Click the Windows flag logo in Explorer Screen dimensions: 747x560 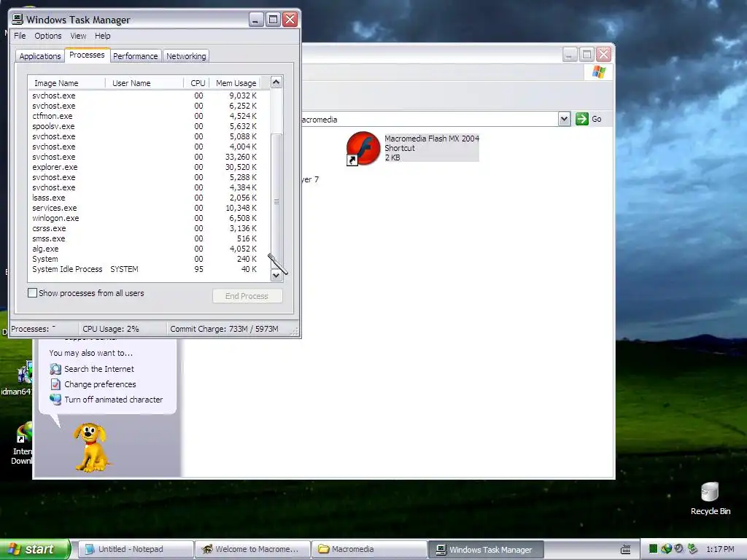point(598,72)
